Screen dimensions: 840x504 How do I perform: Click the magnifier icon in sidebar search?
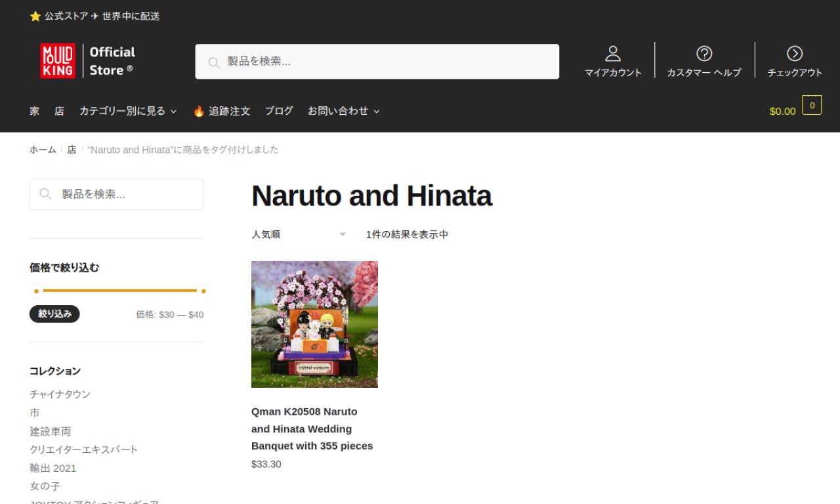tap(45, 194)
